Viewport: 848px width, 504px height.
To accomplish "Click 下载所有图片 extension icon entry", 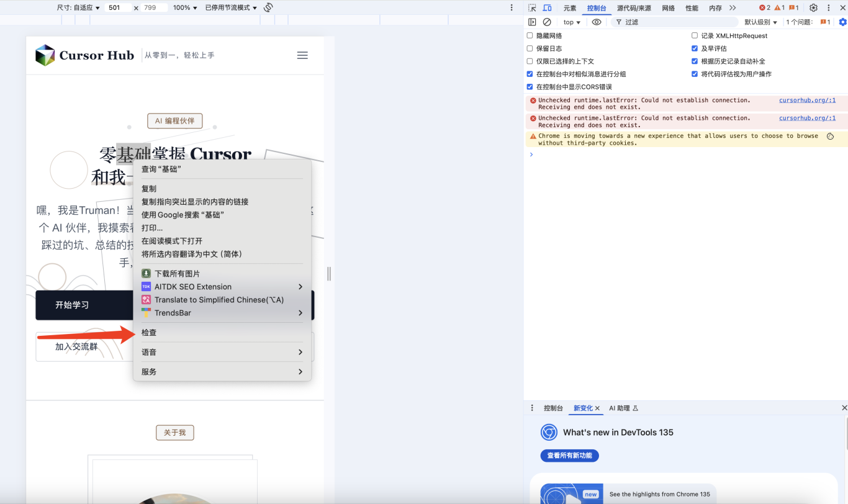I will click(146, 274).
